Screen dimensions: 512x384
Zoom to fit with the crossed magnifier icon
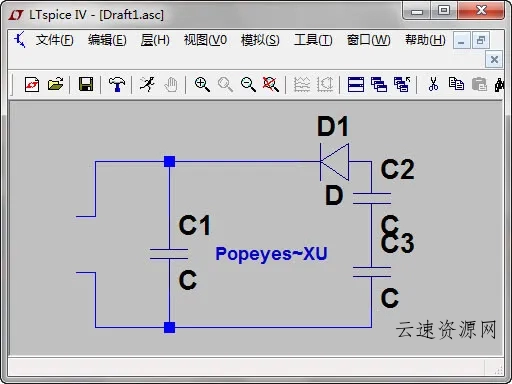tap(271, 84)
